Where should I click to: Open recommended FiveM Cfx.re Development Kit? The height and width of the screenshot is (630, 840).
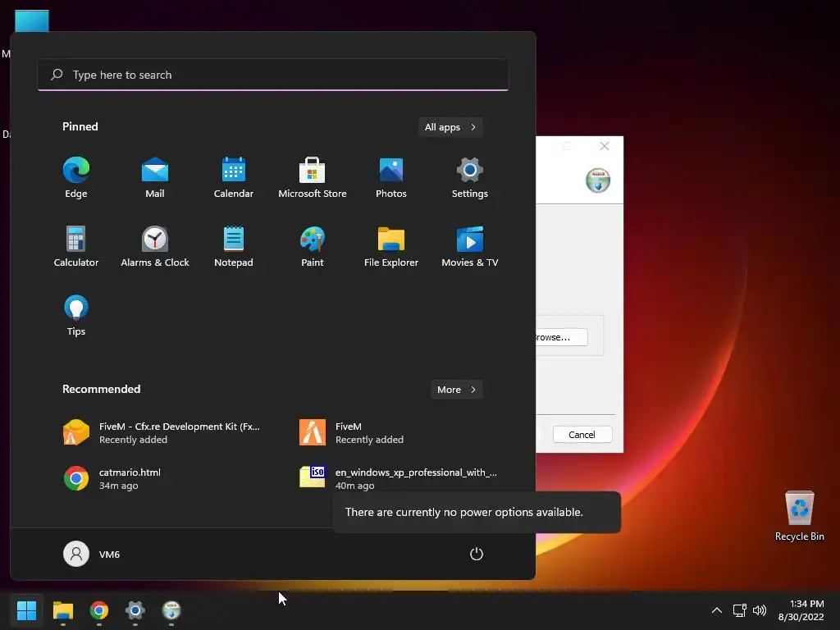pyautogui.click(x=162, y=433)
